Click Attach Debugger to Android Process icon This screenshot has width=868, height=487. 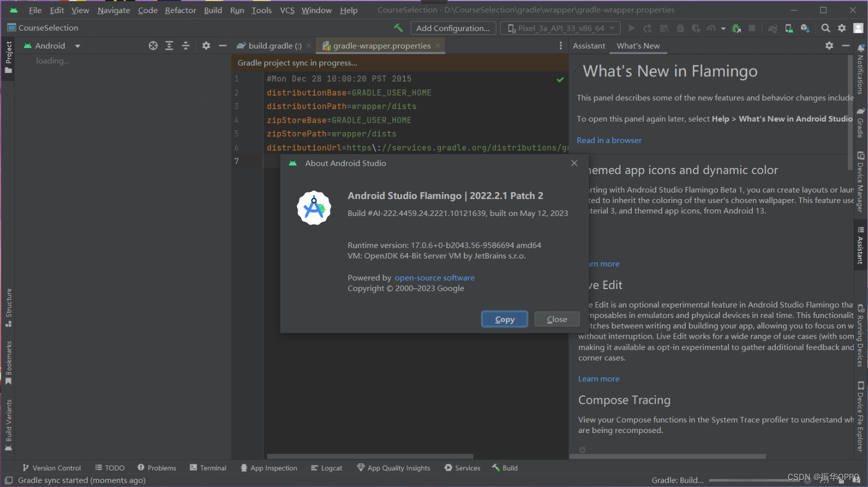point(737,28)
